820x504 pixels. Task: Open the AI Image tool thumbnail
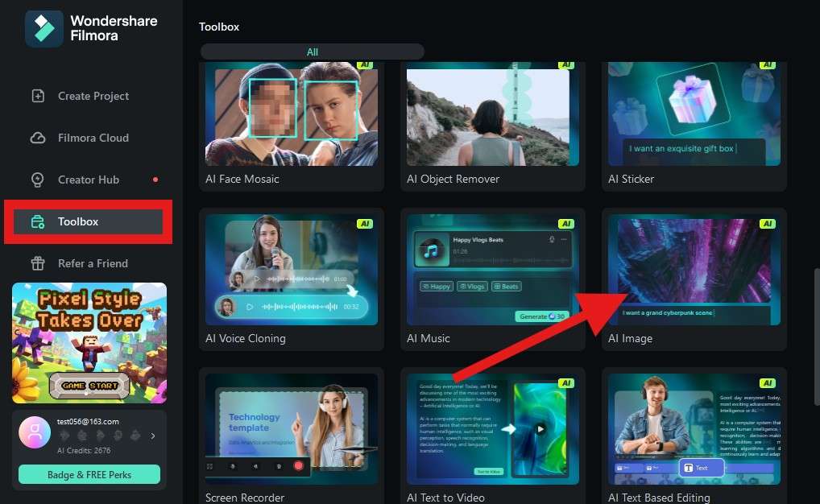click(694, 270)
